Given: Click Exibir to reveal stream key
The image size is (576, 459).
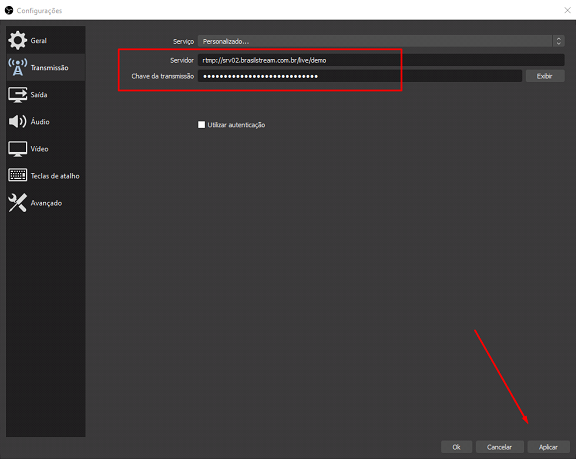Looking at the screenshot, I should (x=545, y=76).
